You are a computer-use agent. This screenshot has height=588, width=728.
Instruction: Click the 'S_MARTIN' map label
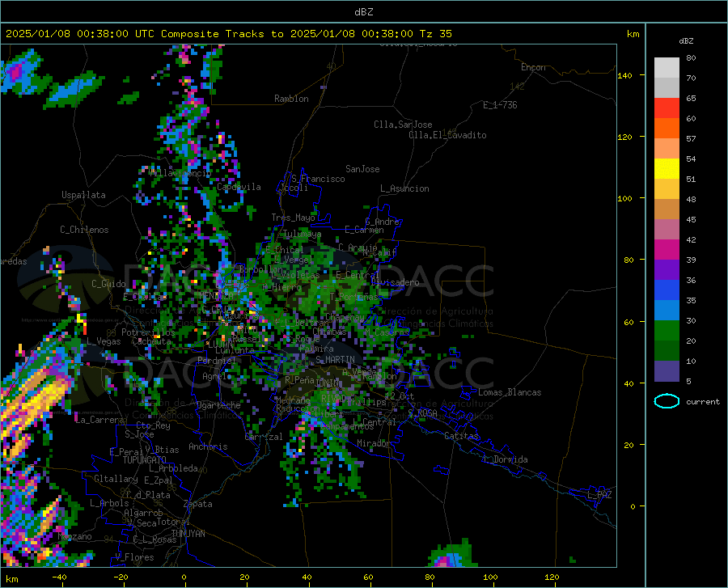[335, 360]
